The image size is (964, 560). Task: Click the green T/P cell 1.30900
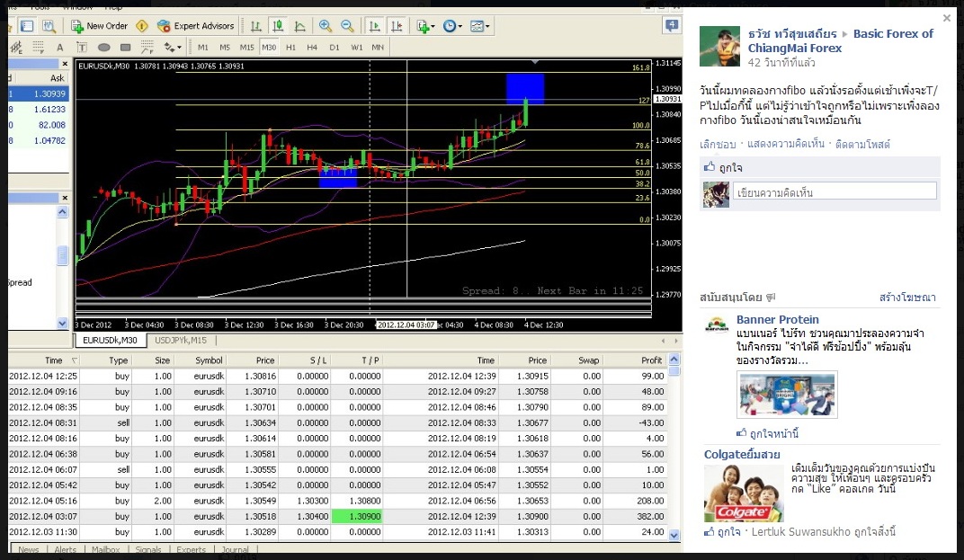(x=357, y=516)
